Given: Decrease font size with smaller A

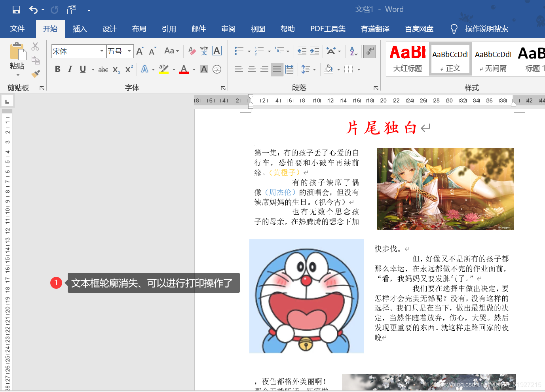Looking at the screenshot, I should pyautogui.click(x=152, y=51).
